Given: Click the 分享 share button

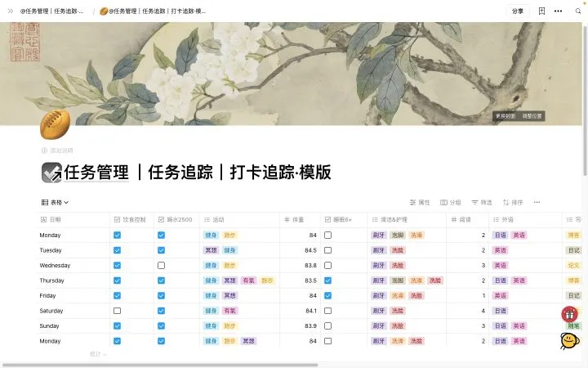Looking at the screenshot, I should pyautogui.click(x=518, y=11).
